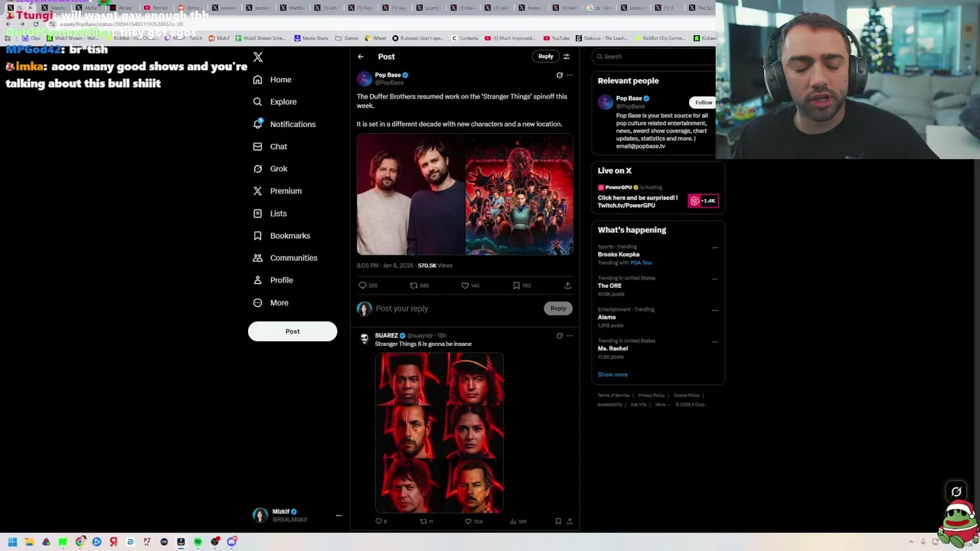Click the gray Reply submit button
Viewport: 980px width, 551px height.
[558, 308]
